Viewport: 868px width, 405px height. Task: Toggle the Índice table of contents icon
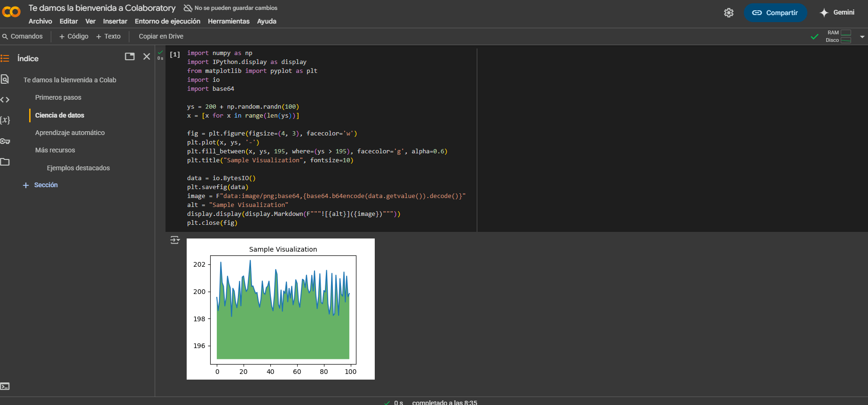point(5,58)
